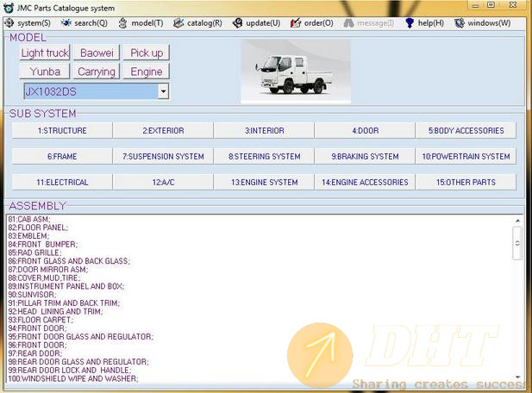Open the 8:STEERING SYSTEM sub system

click(x=265, y=156)
